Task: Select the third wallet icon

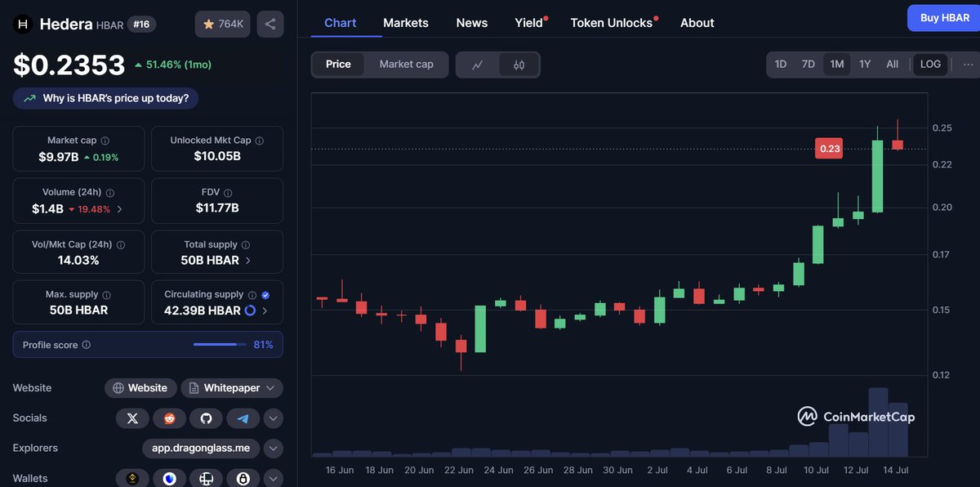Action: click(206, 479)
